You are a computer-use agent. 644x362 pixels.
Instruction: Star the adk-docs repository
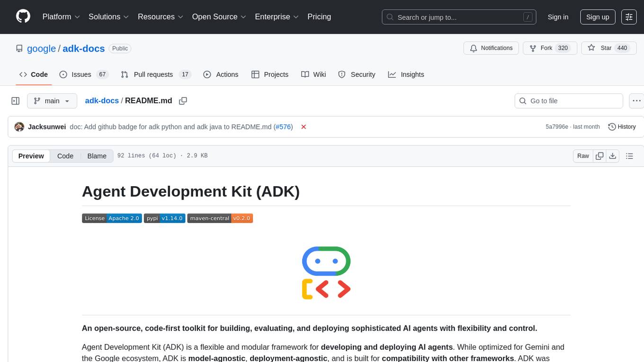pos(608,48)
